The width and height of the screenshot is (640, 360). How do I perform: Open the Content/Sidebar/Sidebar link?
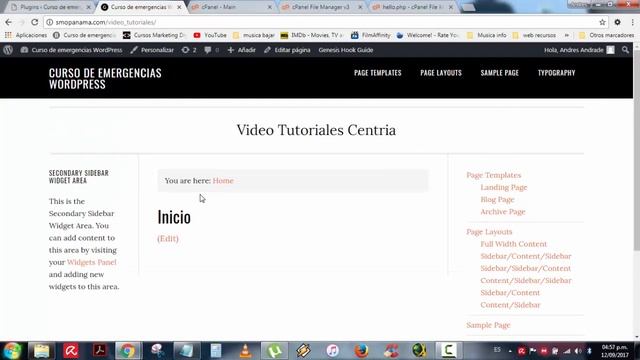[x=526, y=281]
